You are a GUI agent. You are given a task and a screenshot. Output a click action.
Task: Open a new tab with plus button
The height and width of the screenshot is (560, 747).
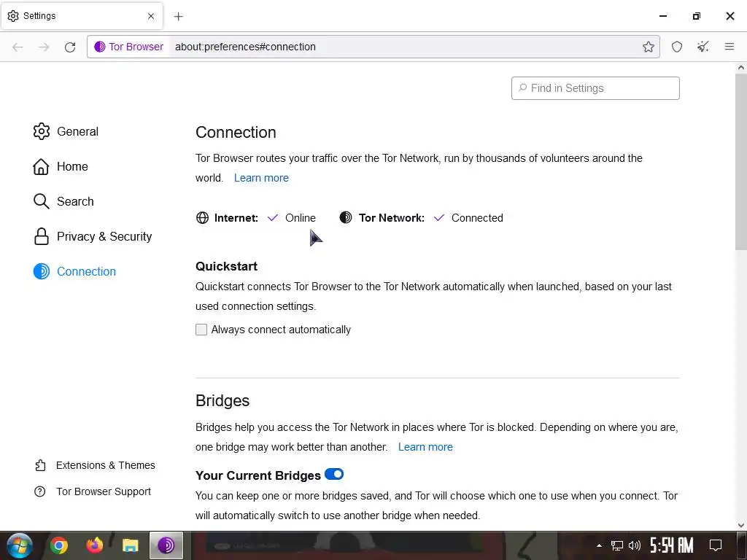[x=178, y=16]
